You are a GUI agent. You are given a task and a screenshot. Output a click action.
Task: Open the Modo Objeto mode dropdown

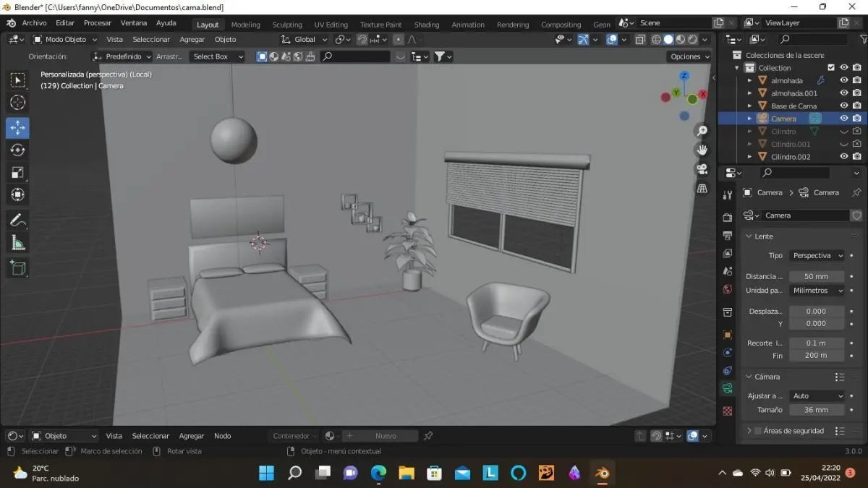tap(64, 40)
